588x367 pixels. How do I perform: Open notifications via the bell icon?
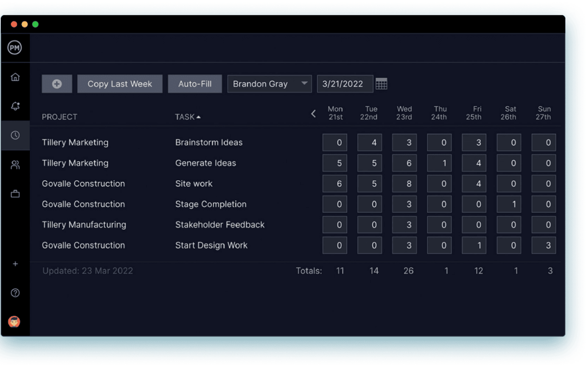click(15, 106)
